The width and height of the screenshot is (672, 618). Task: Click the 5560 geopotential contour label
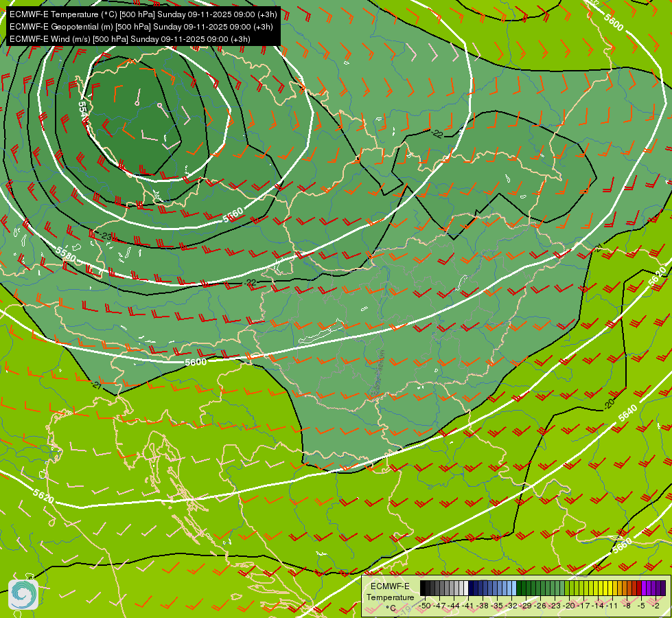[233, 215]
